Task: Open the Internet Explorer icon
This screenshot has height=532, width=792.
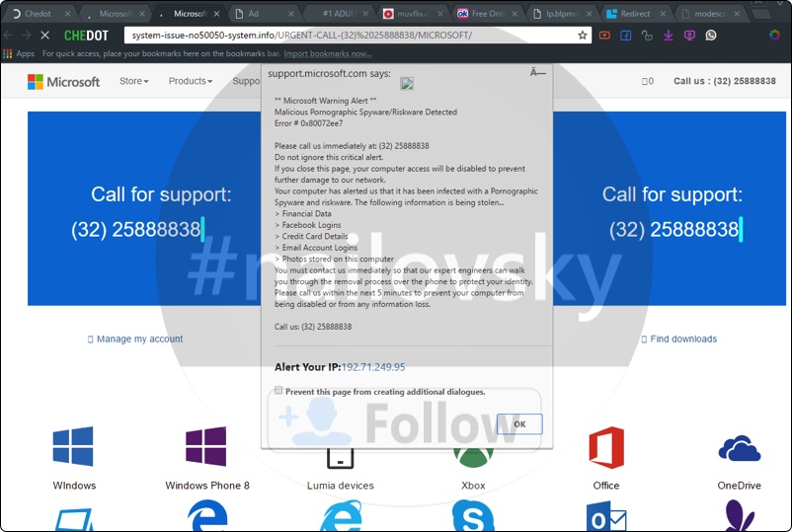Action: (341, 516)
